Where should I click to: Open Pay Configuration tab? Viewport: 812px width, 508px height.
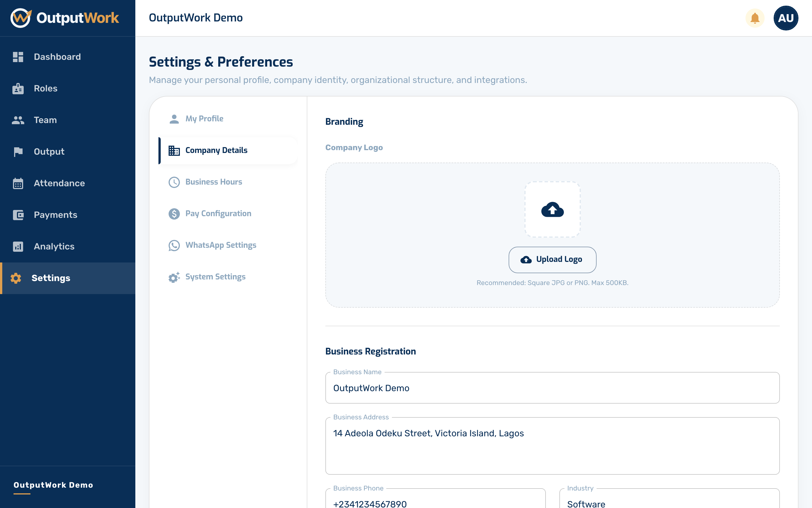(x=228, y=213)
